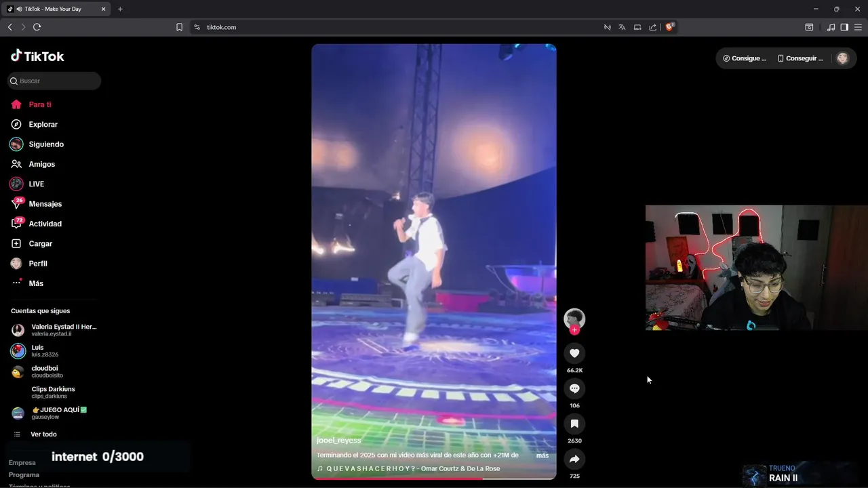868x488 pixels.
Task: Open Brave Shields lion icon
Action: click(669, 27)
